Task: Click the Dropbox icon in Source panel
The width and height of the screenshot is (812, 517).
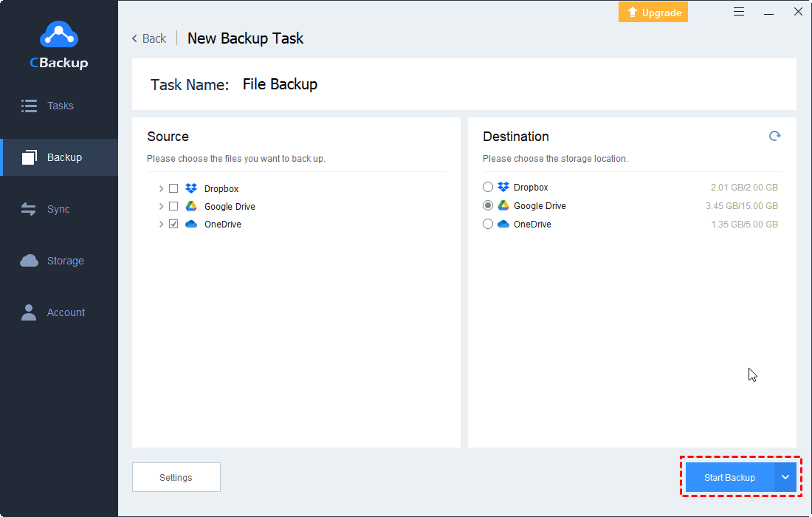Action: point(191,188)
